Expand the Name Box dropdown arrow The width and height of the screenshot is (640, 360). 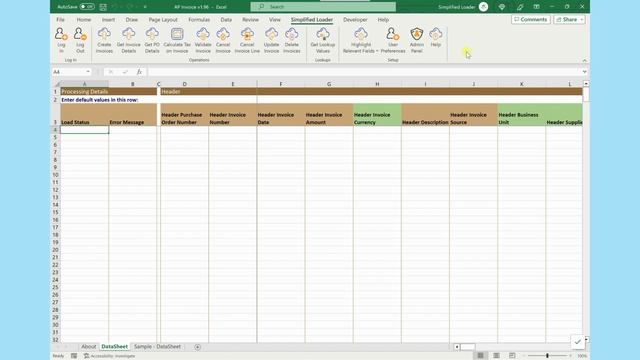(88, 72)
